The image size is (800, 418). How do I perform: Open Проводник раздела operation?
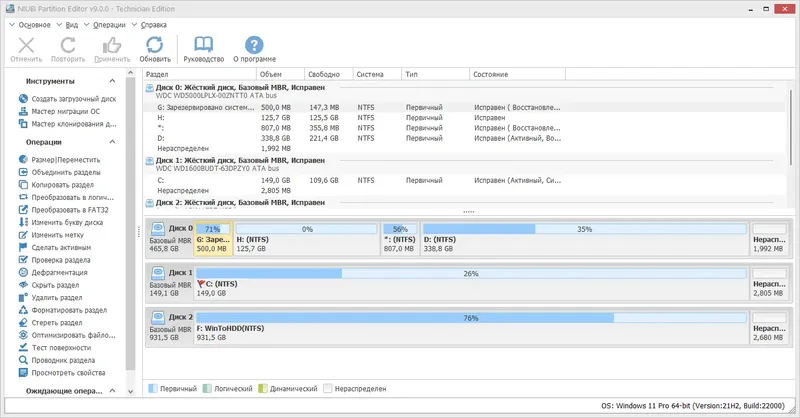pos(57,360)
